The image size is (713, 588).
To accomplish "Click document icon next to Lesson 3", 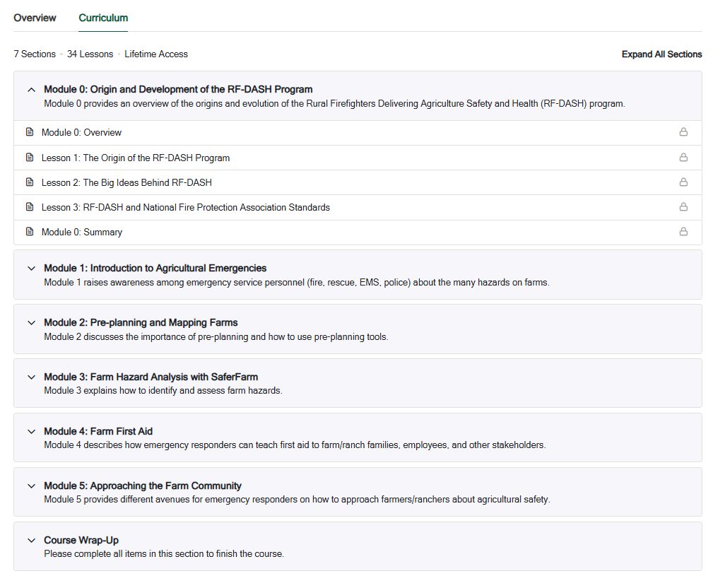I will click(30, 207).
